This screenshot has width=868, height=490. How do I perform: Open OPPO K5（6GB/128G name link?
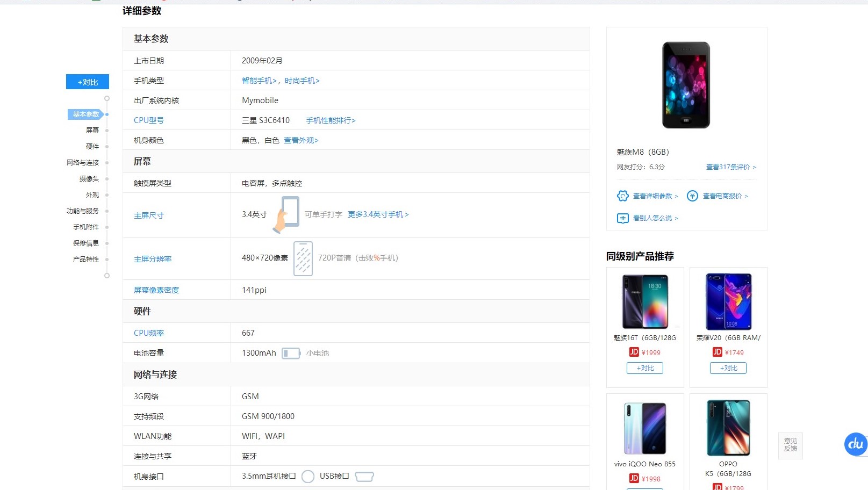click(728, 469)
